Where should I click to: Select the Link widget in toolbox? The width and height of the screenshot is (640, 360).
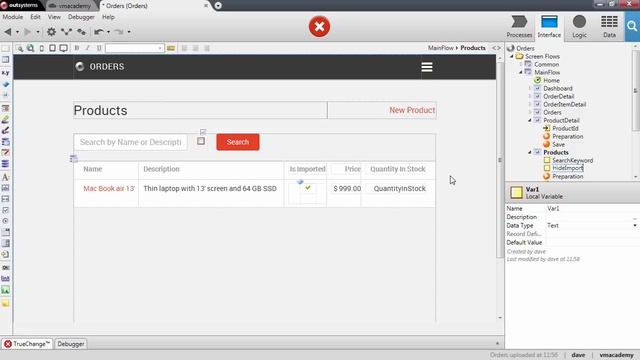coord(5,278)
